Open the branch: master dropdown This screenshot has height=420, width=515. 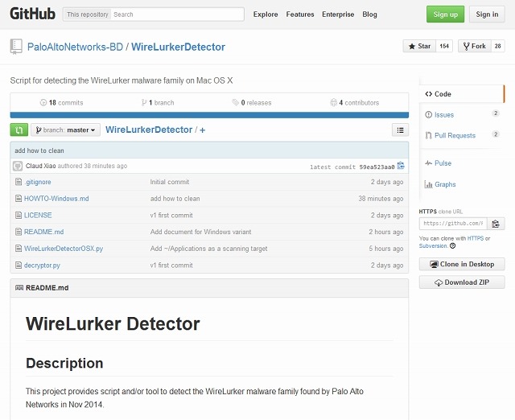tap(65, 130)
